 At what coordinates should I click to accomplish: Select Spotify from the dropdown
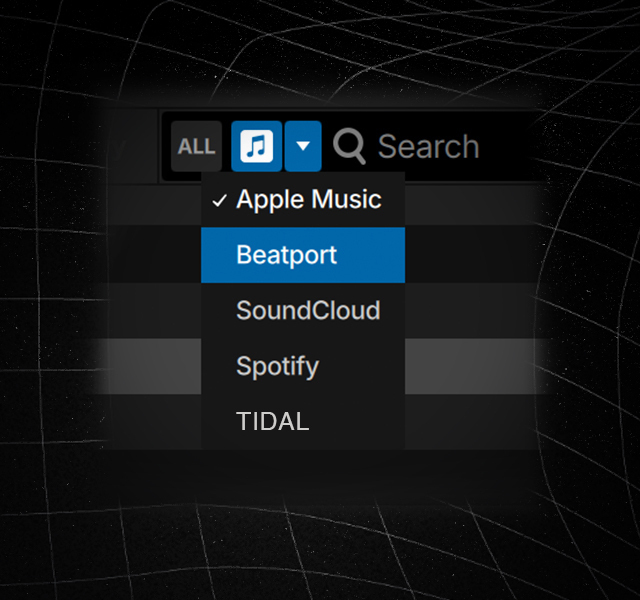[303, 366]
